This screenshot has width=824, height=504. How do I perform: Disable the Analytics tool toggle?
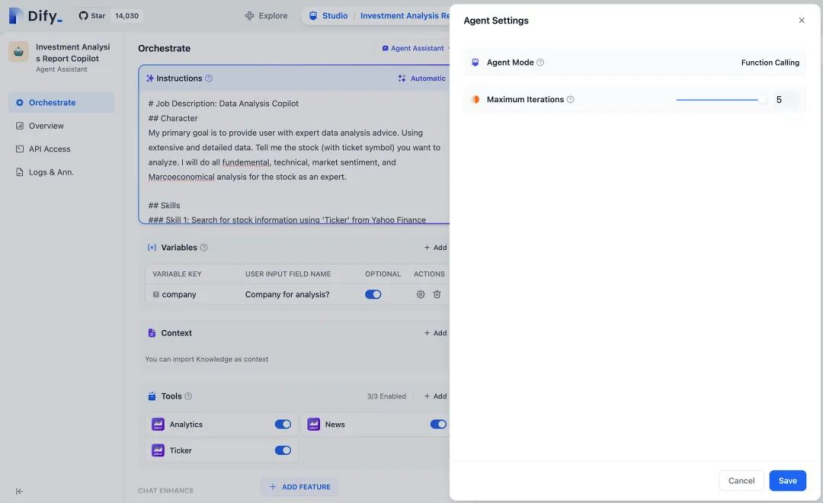coord(283,424)
